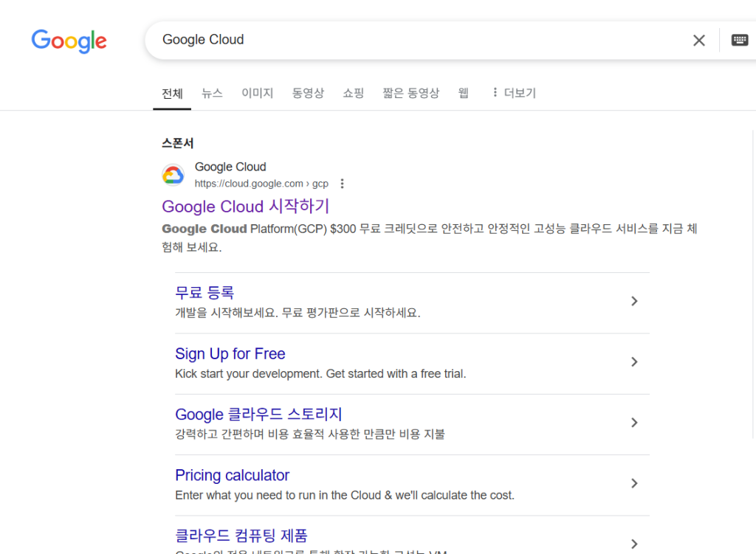Click chevron arrow beside Sign Up for Free
The width and height of the screenshot is (756, 554).
click(x=633, y=361)
